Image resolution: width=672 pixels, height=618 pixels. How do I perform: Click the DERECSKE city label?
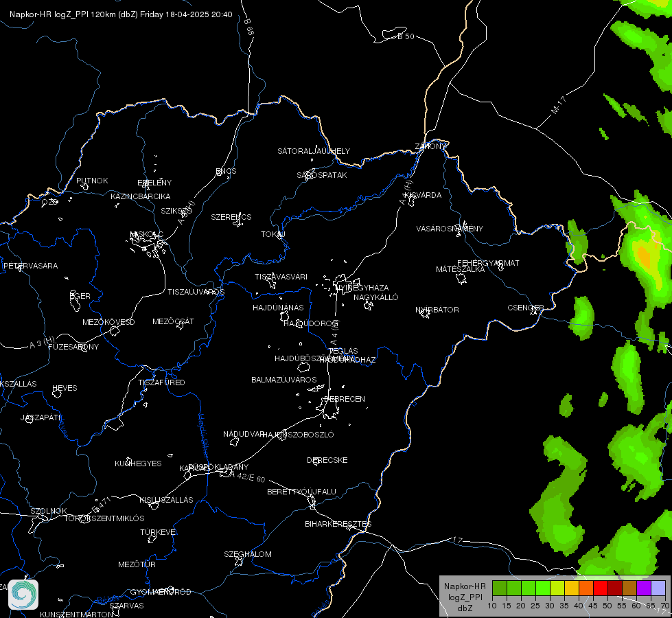pos(327,460)
